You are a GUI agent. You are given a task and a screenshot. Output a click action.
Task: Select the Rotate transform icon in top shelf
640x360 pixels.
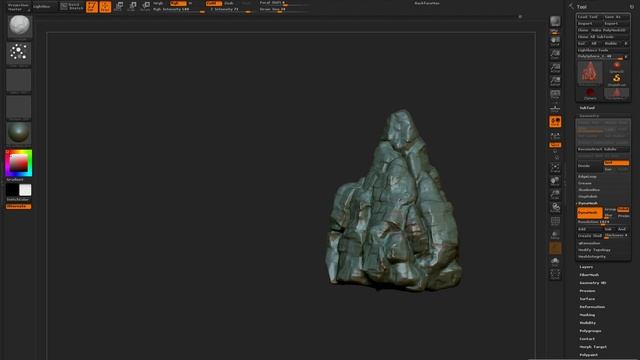[146, 7]
